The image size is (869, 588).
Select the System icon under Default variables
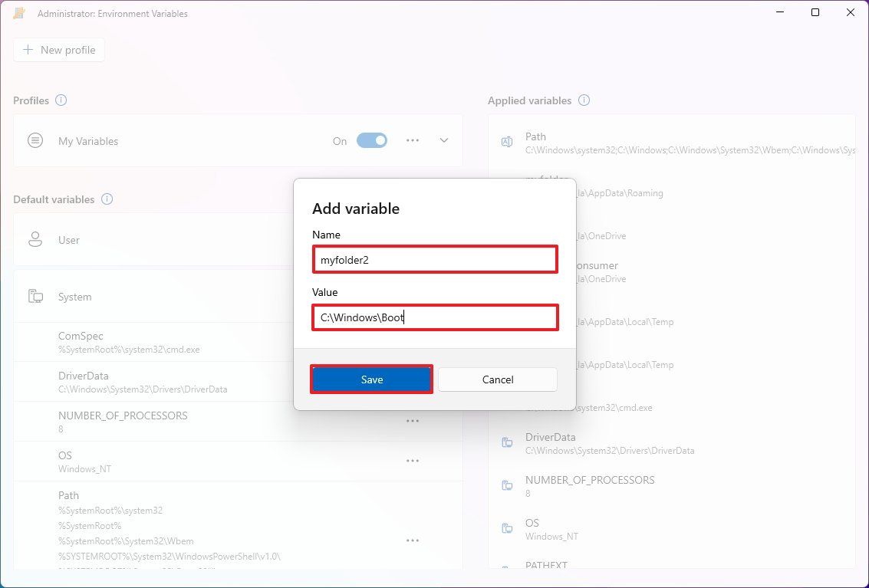(x=35, y=297)
